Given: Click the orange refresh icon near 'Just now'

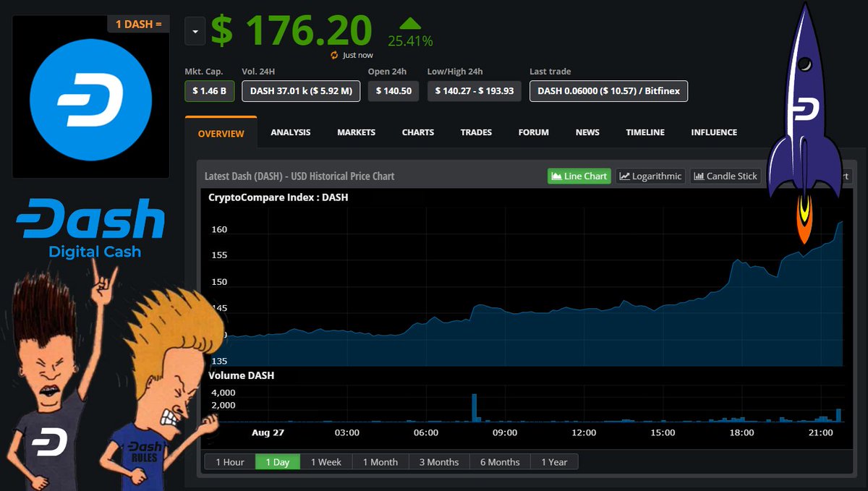Looking at the screenshot, I should (334, 55).
